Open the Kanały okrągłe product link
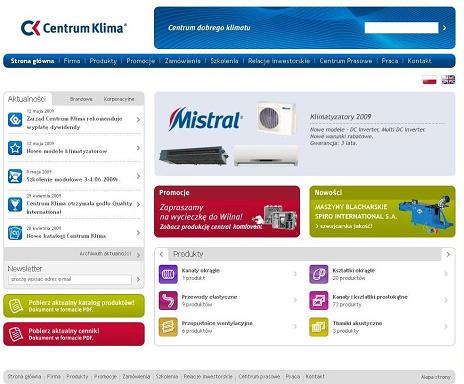 201,270
